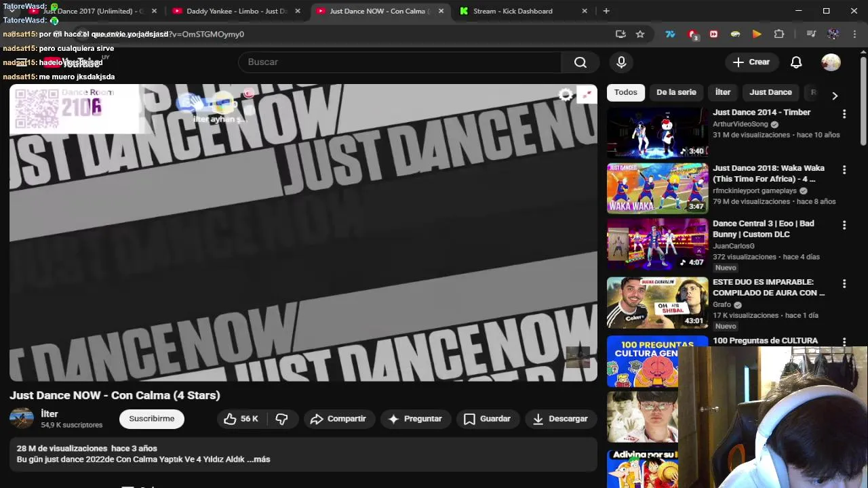Screen dimensions: 868x488
Task: Open Just Dance 2014 - Timber thumbnail
Action: click(657, 133)
